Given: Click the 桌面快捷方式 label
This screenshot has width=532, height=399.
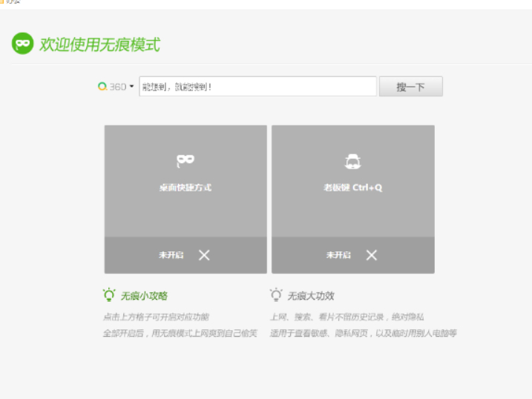Looking at the screenshot, I should coord(185,188).
